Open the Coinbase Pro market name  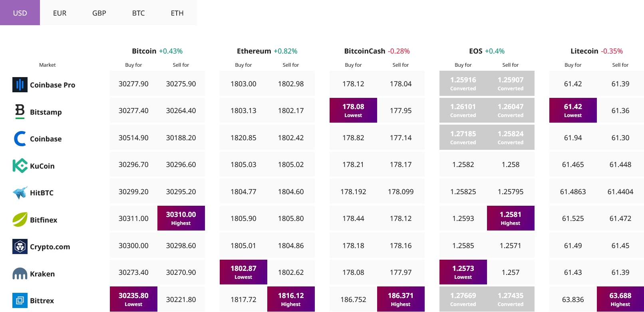[53, 85]
